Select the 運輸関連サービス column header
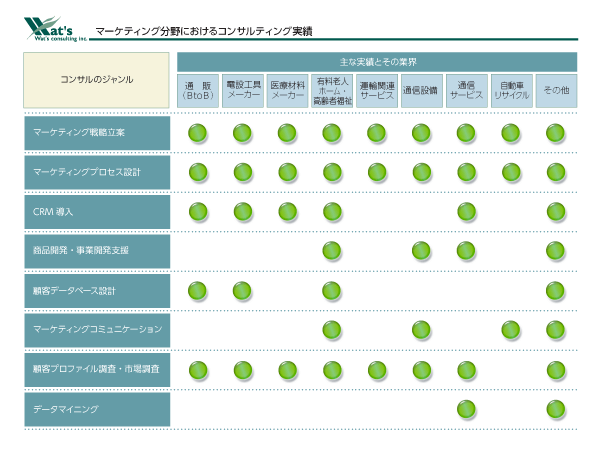Screen dimensions: 600x450 [x=377, y=91]
